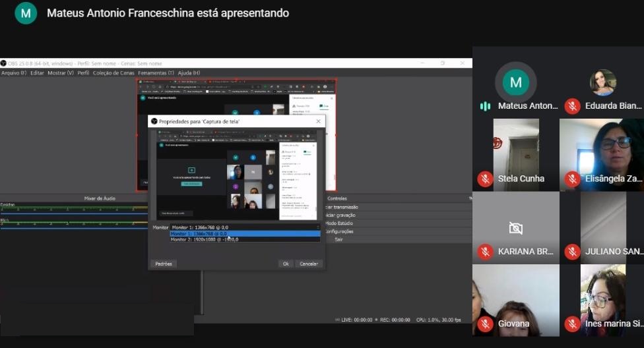The height and width of the screenshot is (348, 644).
Task: Click the Ok button in properties dialog
Action: tap(285, 264)
